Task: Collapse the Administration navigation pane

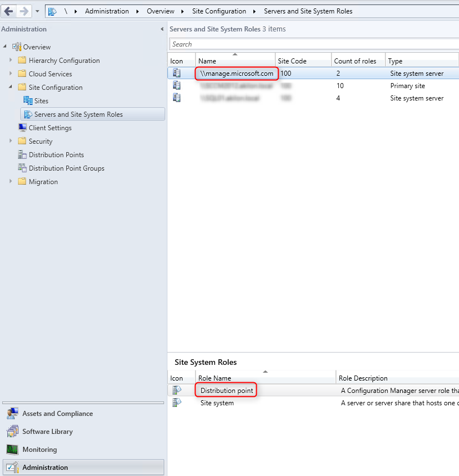Action: [x=162, y=29]
